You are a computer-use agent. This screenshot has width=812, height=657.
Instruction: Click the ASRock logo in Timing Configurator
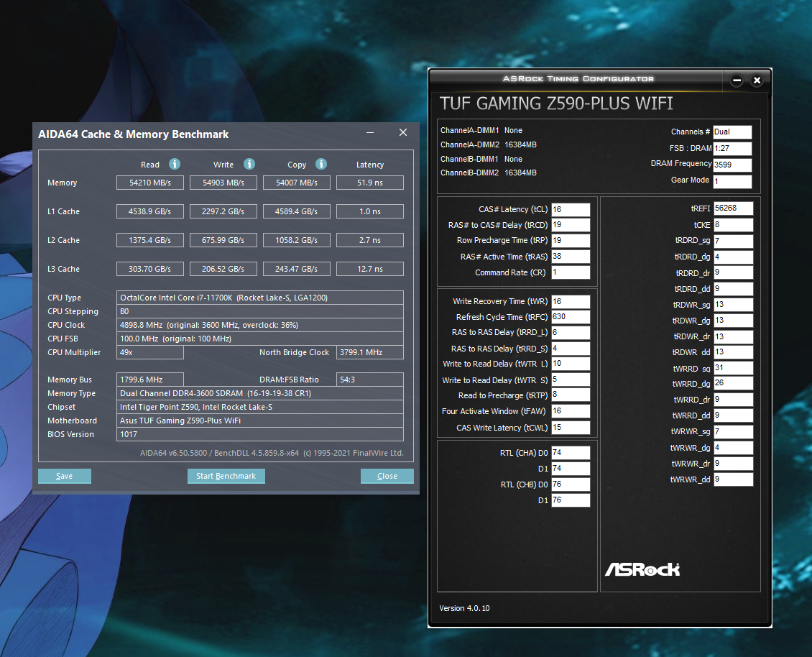click(642, 569)
